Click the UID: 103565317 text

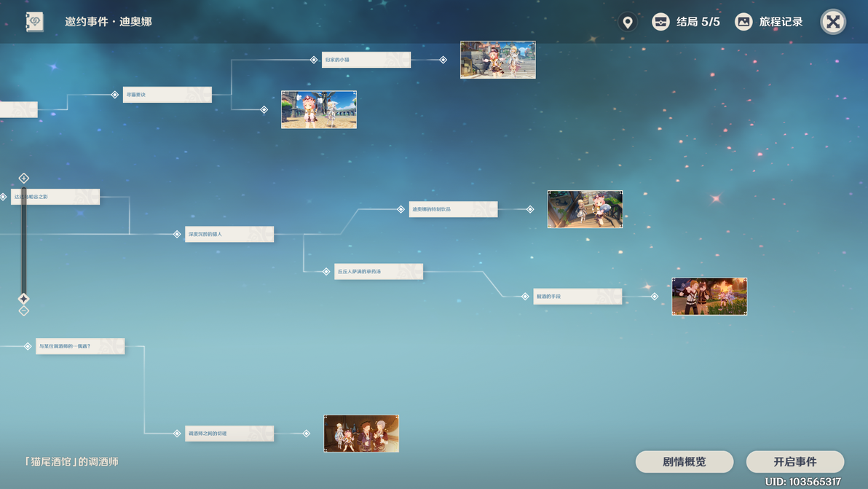pyautogui.click(x=802, y=482)
